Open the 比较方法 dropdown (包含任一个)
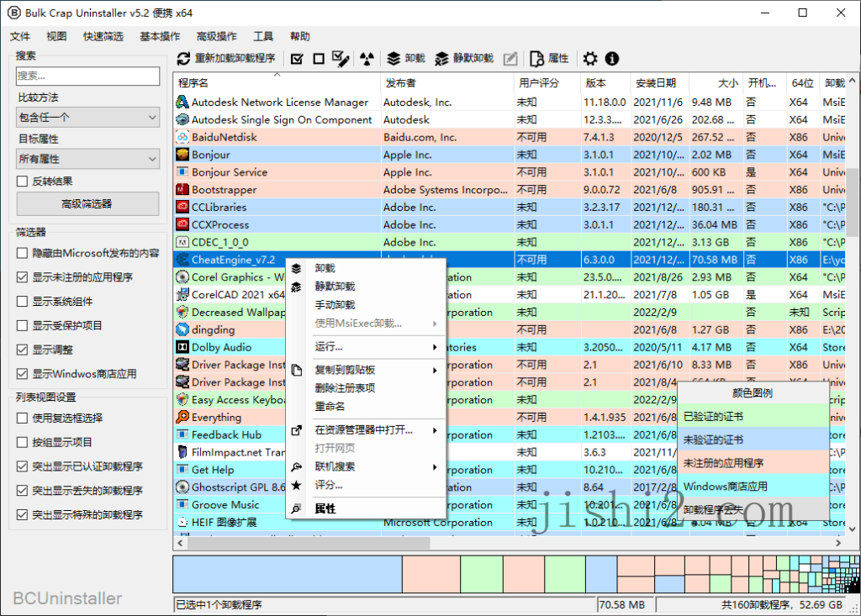861x616 pixels. tap(87, 118)
